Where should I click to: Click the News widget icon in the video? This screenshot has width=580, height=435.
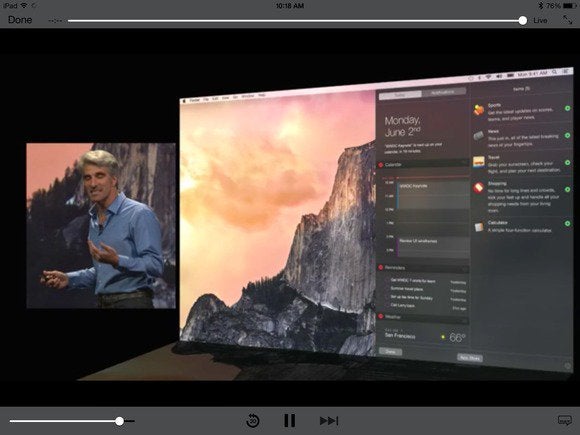[479, 136]
